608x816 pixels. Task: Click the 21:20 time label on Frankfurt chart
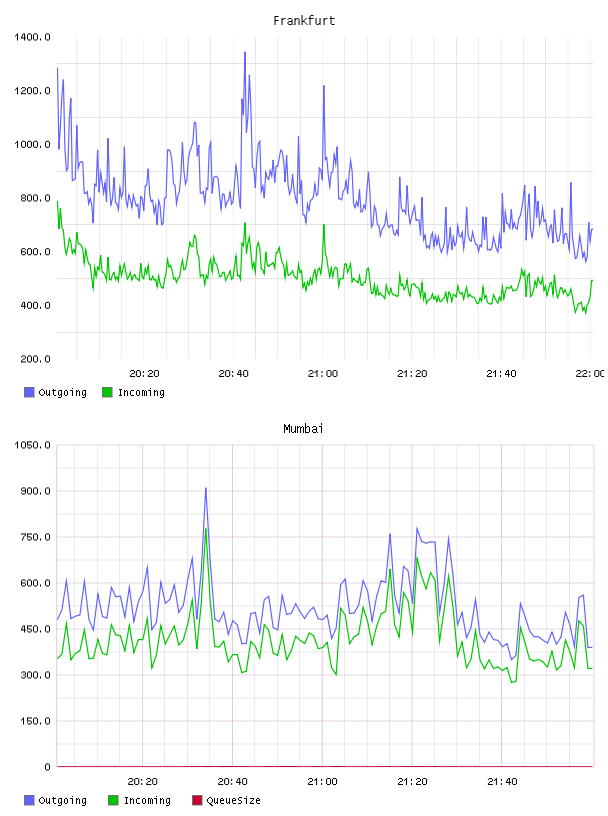[x=412, y=373]
